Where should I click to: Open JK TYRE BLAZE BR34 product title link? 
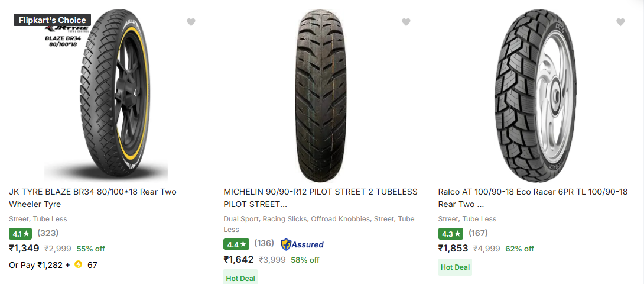[x=92, y=198]
